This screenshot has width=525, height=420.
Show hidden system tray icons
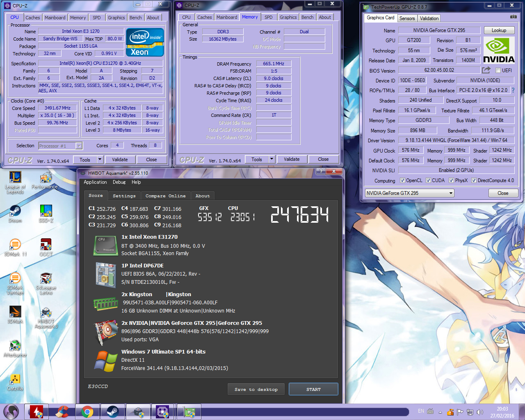coord(440,412)
